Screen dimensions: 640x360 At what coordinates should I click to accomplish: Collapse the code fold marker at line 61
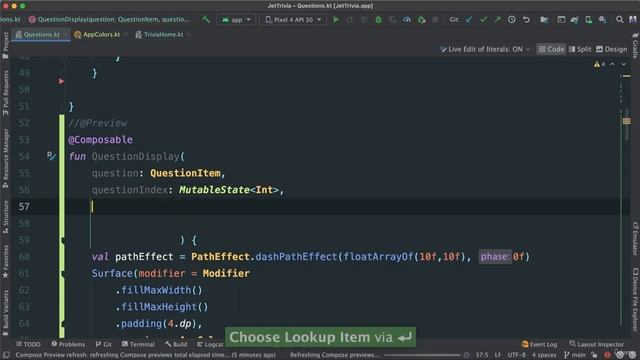(x=62, y=274)
